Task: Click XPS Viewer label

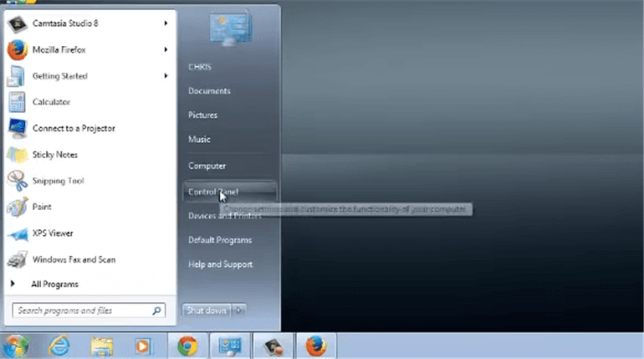Action: coord(53,233)
